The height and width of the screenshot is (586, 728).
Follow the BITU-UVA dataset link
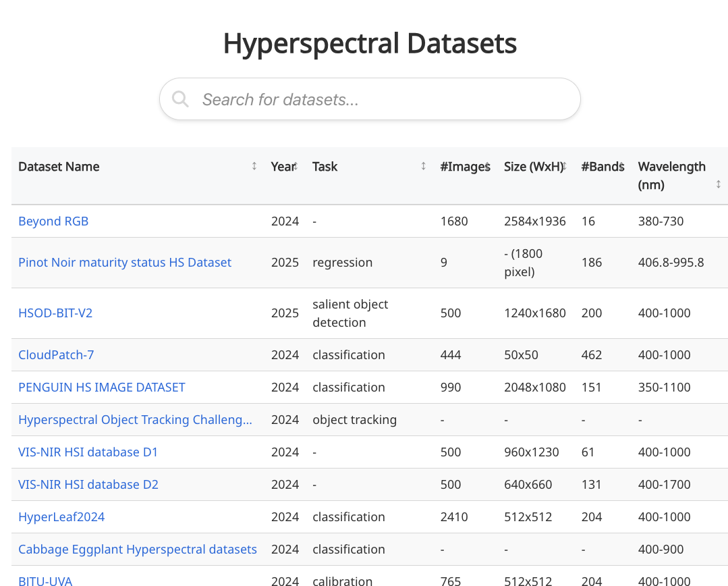pos(45,581)
